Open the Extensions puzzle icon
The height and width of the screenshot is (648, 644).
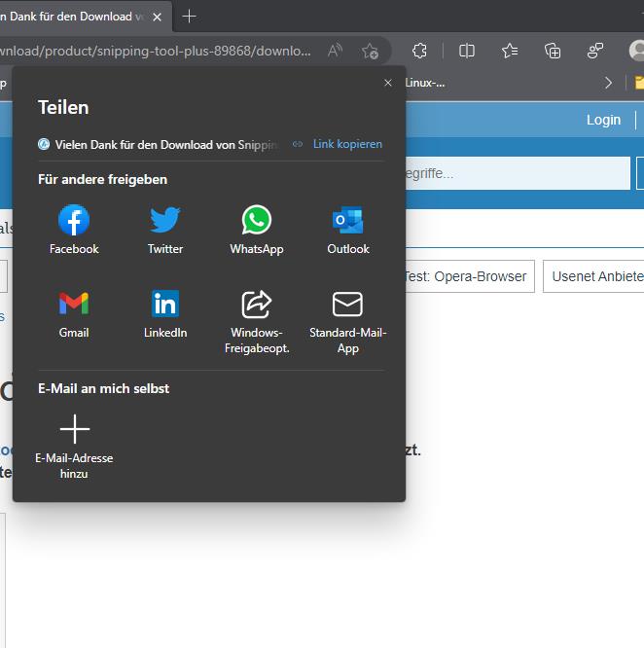pyautogui.click(x=419, y=51)
